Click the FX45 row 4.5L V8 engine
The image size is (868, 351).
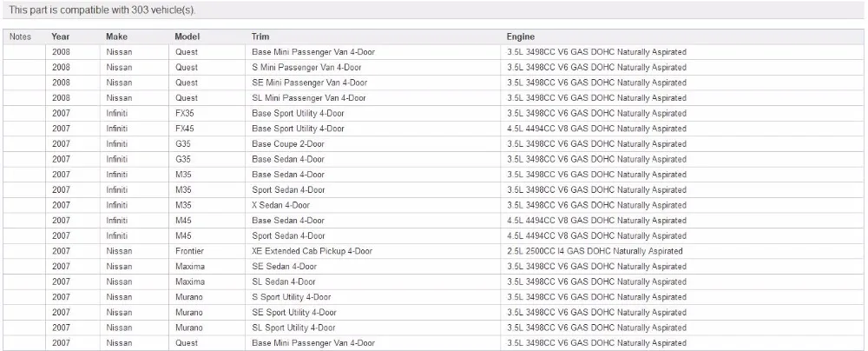tap(596, 129)
